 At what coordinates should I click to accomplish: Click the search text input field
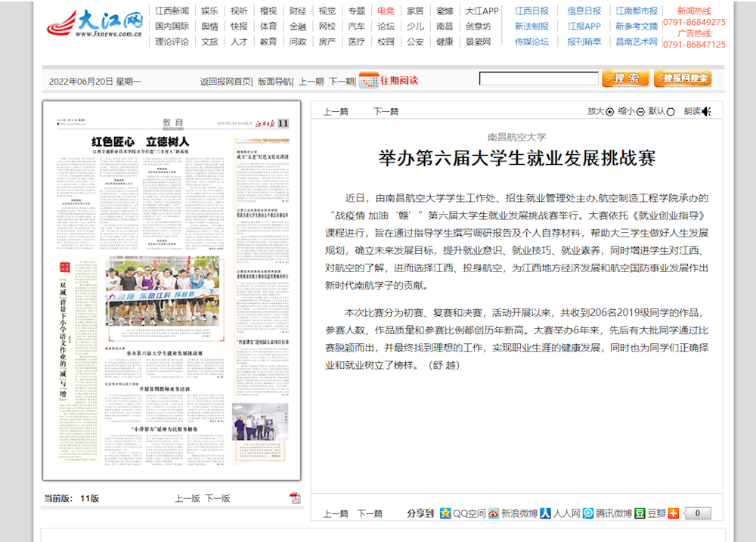click(538, 79)
